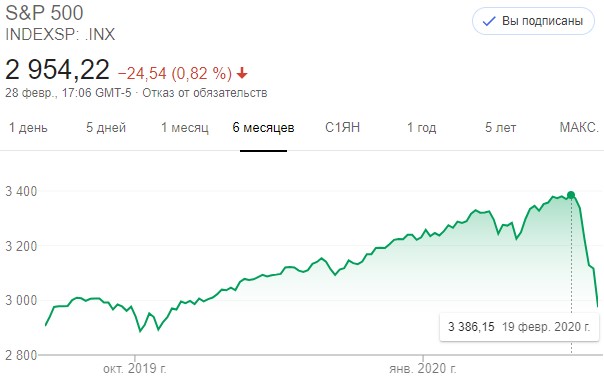Click the 'окт. 2019 г.' axis label
The image size is (604, 377).
click(135, 369)
